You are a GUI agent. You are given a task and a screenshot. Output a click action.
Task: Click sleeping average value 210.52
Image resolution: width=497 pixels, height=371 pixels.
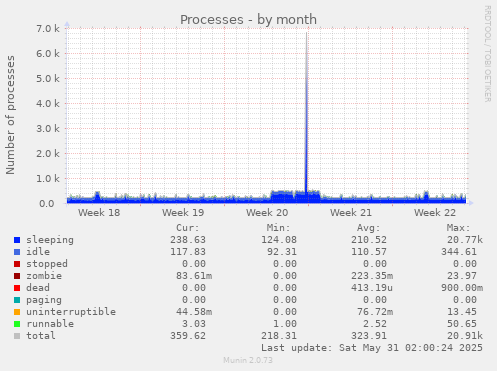[x=369, y=240]
